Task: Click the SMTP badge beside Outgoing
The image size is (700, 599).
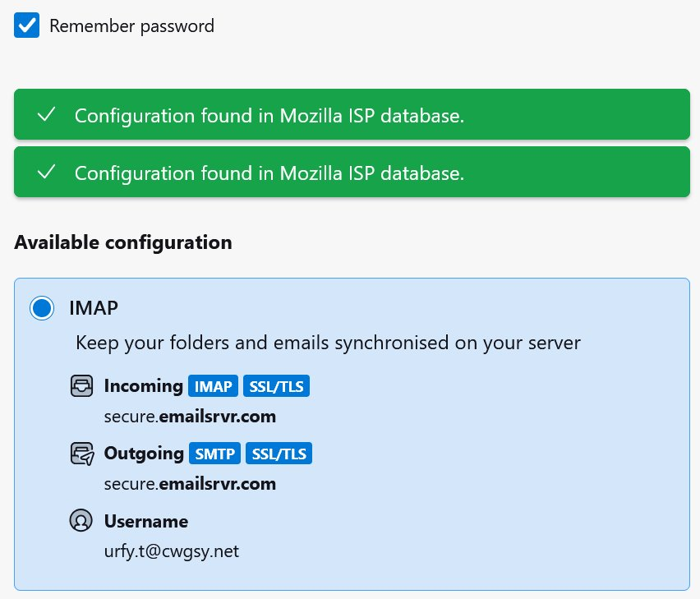Action: point(214,454)
